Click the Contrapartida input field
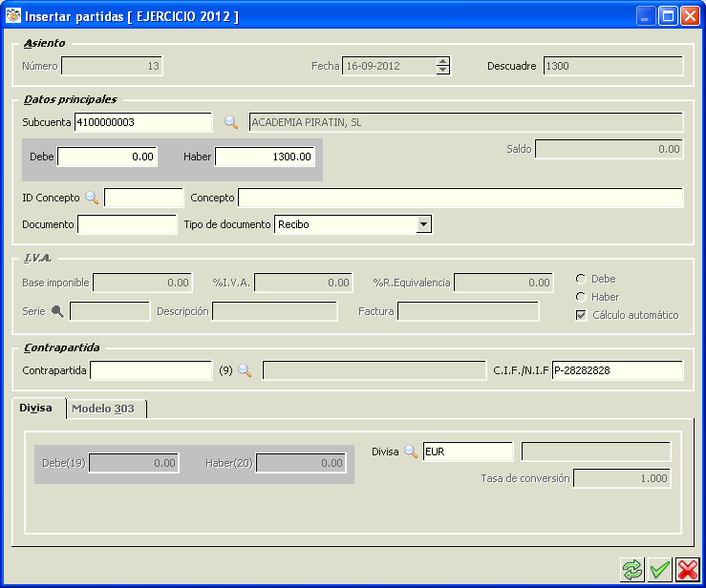 [151, 370]
